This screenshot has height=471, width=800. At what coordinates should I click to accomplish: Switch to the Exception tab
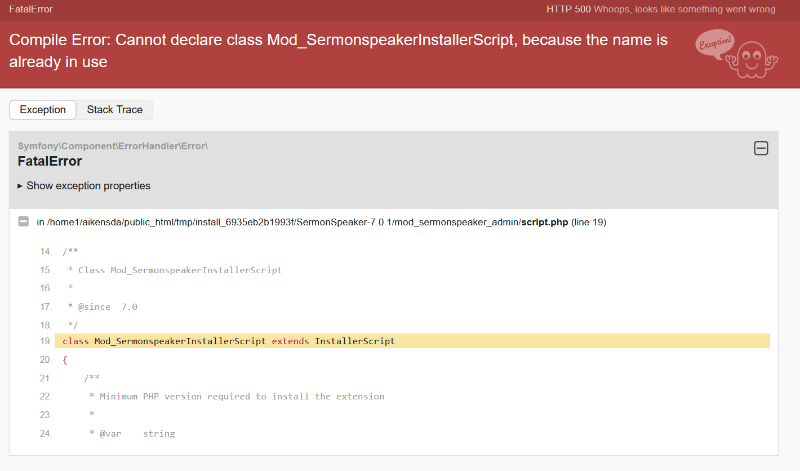[x=42, y=109]
